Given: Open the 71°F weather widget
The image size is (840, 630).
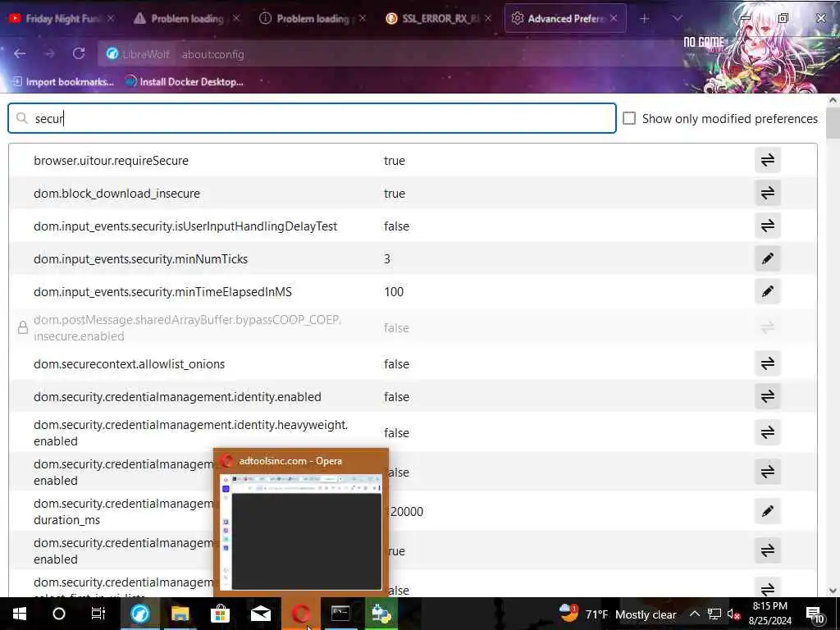Looking at the screenshot, I should (617, 614).
